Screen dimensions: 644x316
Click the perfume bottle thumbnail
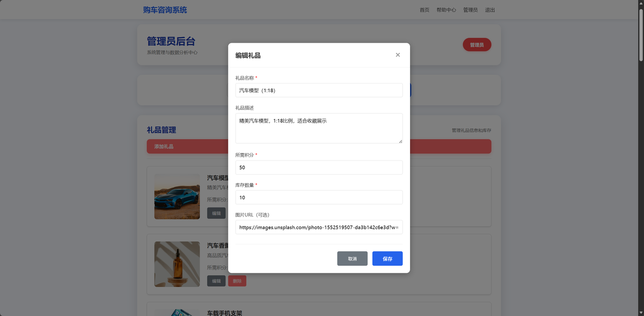click(177, 264)
